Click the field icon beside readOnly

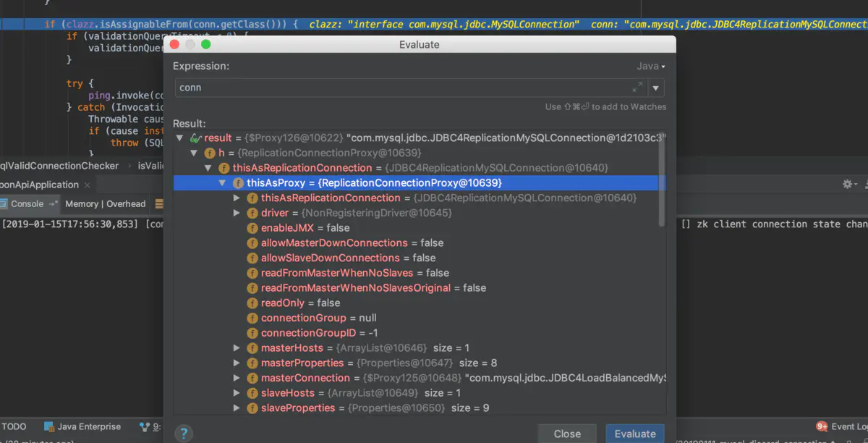pyautogui.click(x=252, y=303)
